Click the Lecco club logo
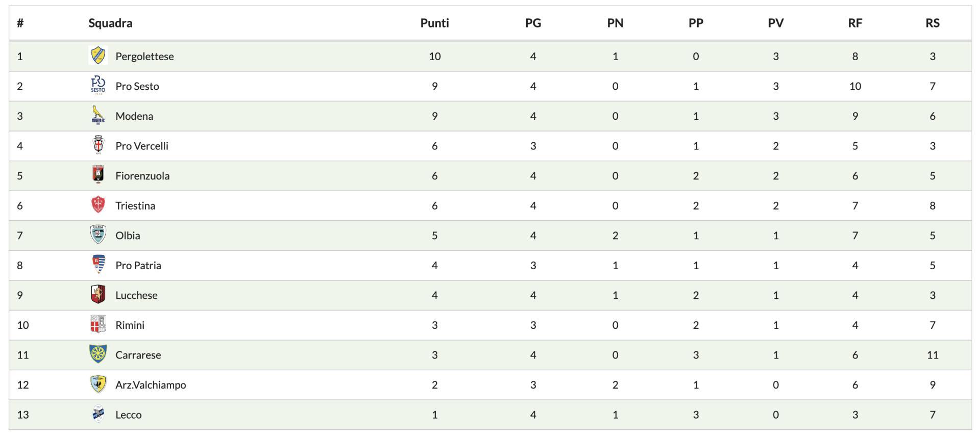Image resolution: width=980 pixels, height=437 pixels. point(98,414)
